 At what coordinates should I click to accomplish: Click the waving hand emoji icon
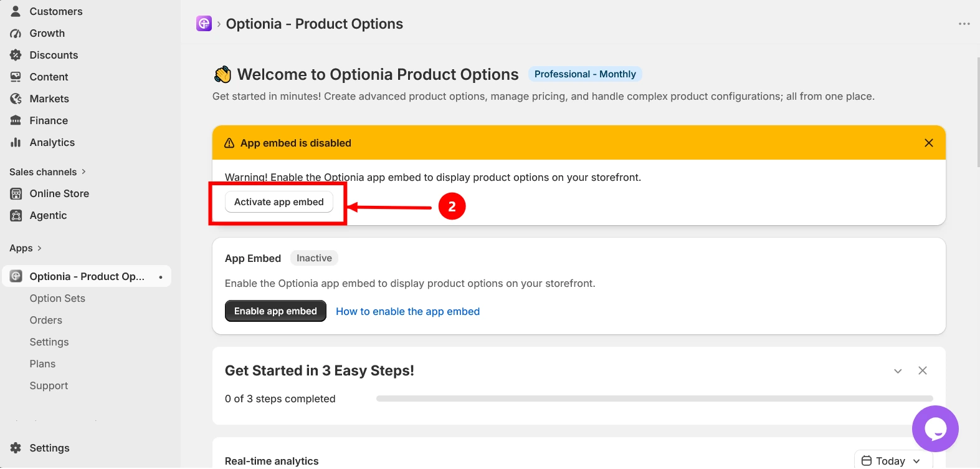point(222,75)
